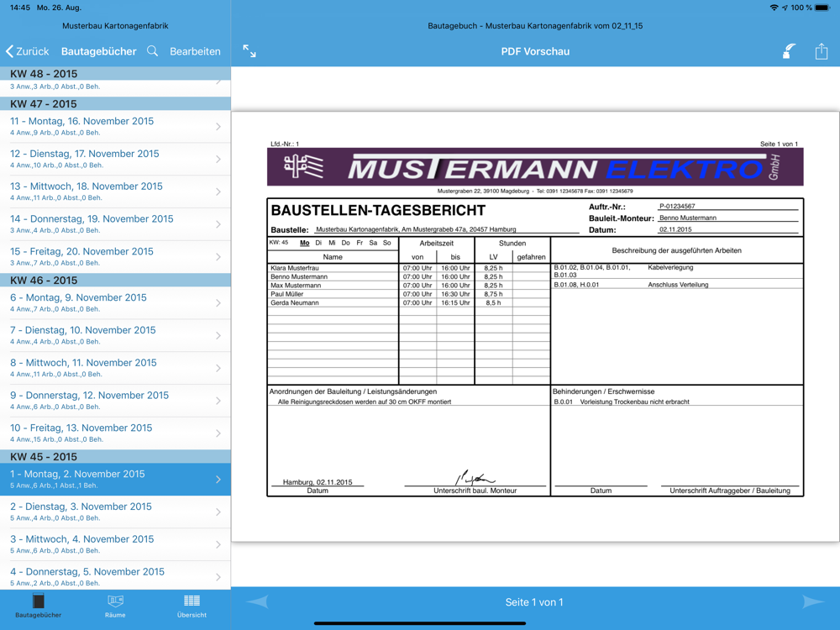Open entry Montag, 9. November 2015
The width and height of the screenshot is (840, 630).
point(115,302)
